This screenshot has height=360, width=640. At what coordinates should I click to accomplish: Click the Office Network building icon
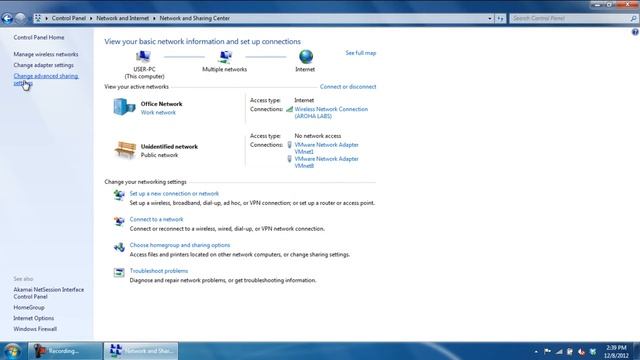click(x=124, y=107)
